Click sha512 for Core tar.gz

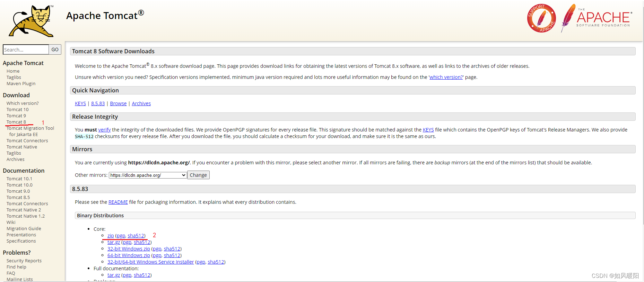142,242
